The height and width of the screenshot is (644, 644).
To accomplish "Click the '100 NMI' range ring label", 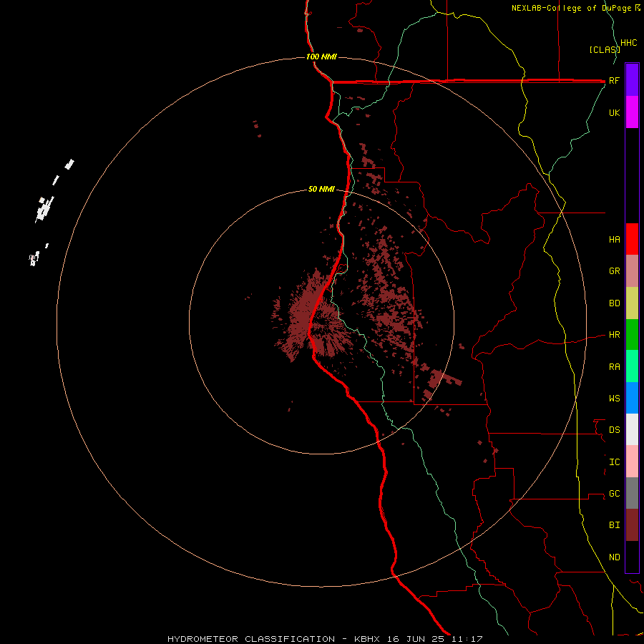I will tap(321, 57).
